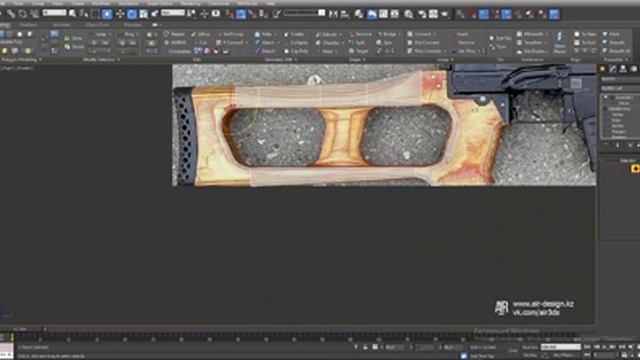Click the Bridge edges button
640x360 pixels.
coord(388,34)
